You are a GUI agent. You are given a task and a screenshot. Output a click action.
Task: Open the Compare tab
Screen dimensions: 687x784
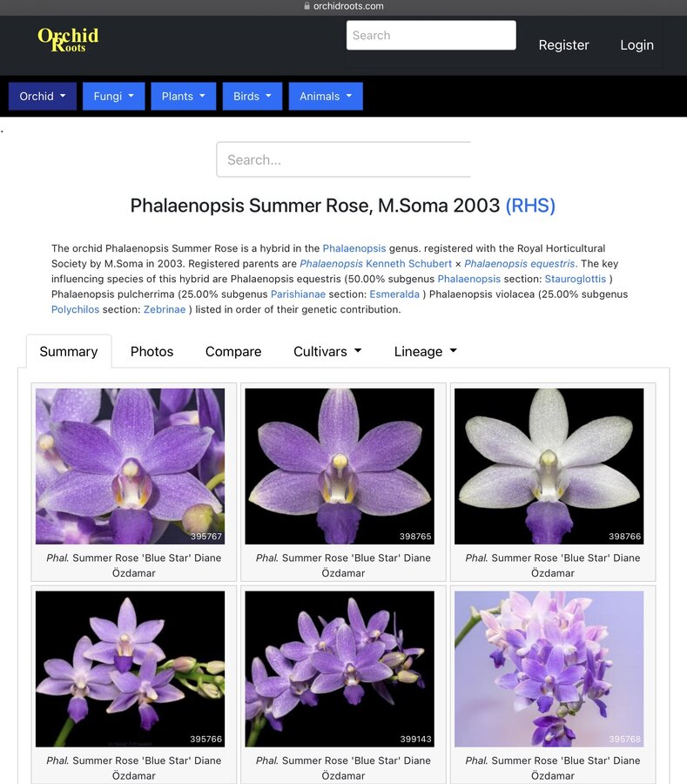pyautogui.click(x=232, y=351)
